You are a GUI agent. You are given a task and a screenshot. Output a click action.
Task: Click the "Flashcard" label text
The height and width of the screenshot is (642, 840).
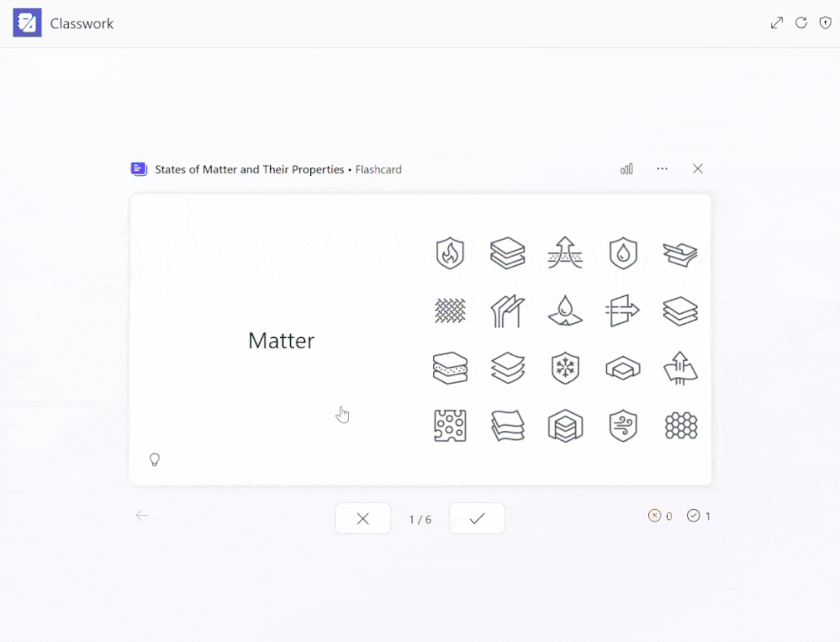pos(378,169)
